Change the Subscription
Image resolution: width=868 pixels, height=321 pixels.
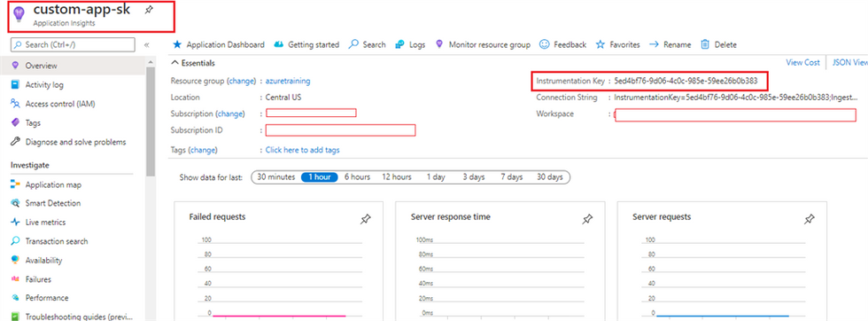tap(229, 114)
